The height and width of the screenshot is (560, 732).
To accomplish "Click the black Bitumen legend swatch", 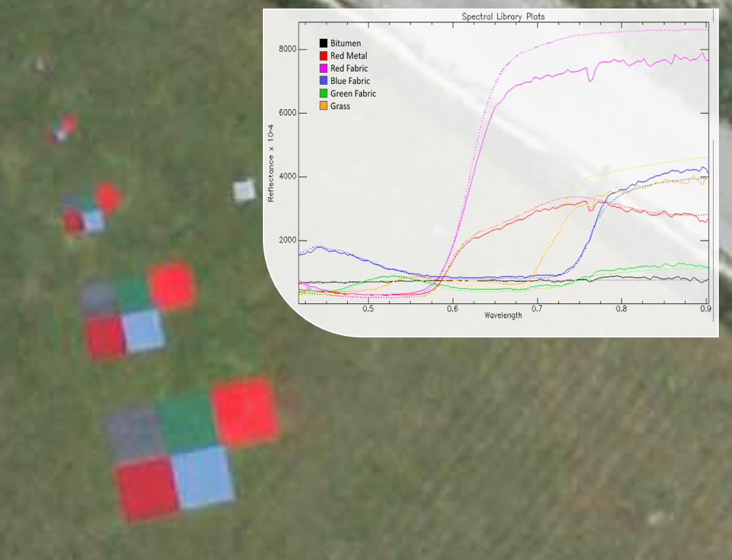I will (323, 43).
